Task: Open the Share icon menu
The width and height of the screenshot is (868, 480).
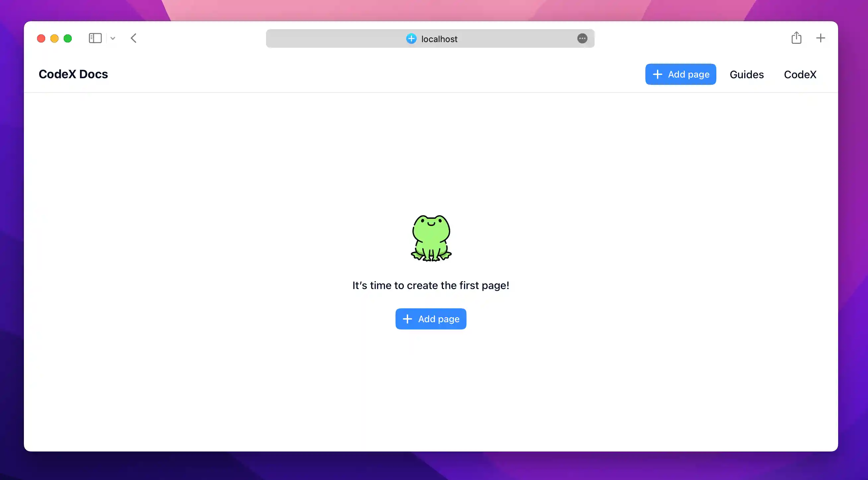Action: (796, 38)
